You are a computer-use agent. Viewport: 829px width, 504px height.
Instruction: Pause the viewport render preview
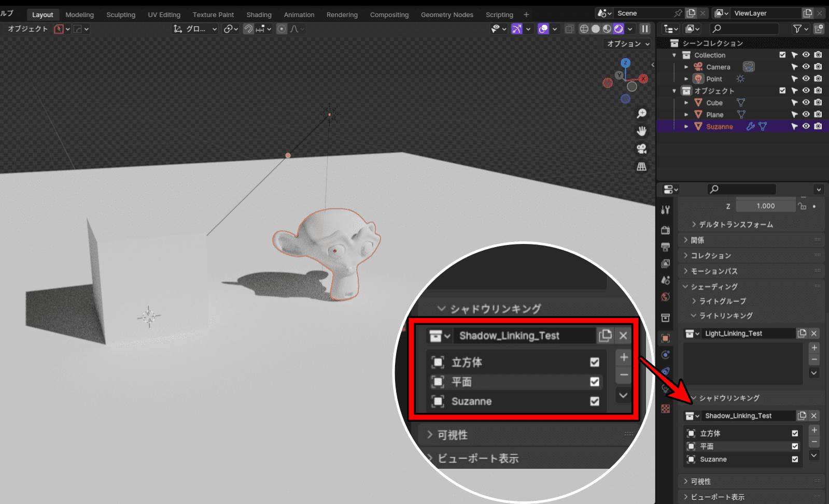(645, 29)
